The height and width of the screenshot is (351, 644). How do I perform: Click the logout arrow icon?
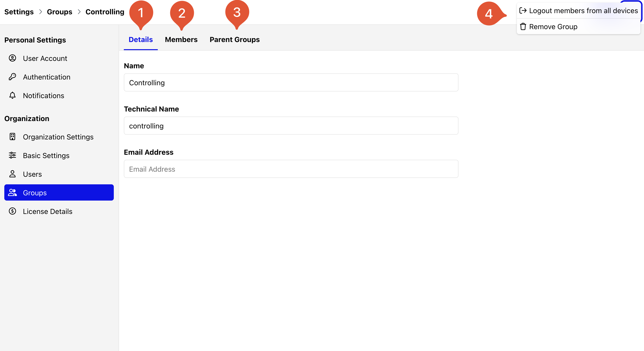click(523, 11)
